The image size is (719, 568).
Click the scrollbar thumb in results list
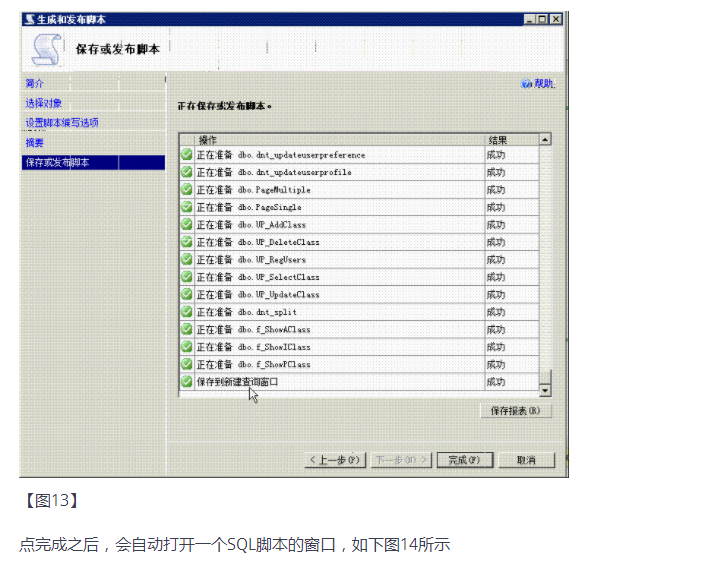click(x=545, y=377)
